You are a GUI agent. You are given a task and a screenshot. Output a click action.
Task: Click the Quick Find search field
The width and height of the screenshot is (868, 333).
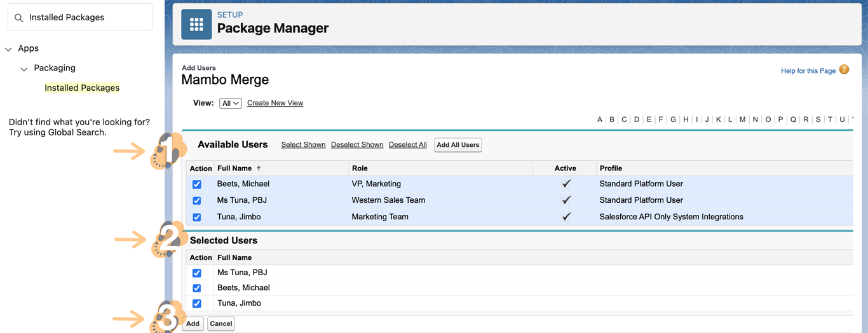(87, 18)
